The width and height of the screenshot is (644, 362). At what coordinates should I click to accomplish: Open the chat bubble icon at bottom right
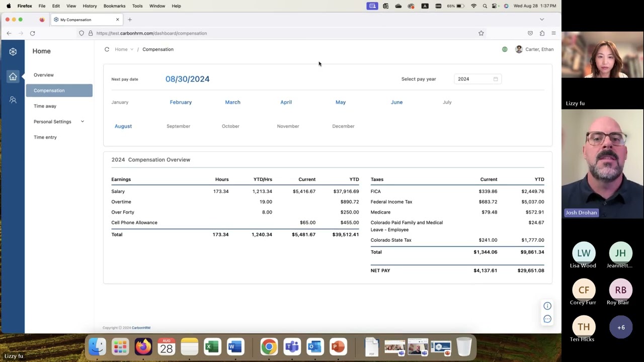tap(547, 319)
